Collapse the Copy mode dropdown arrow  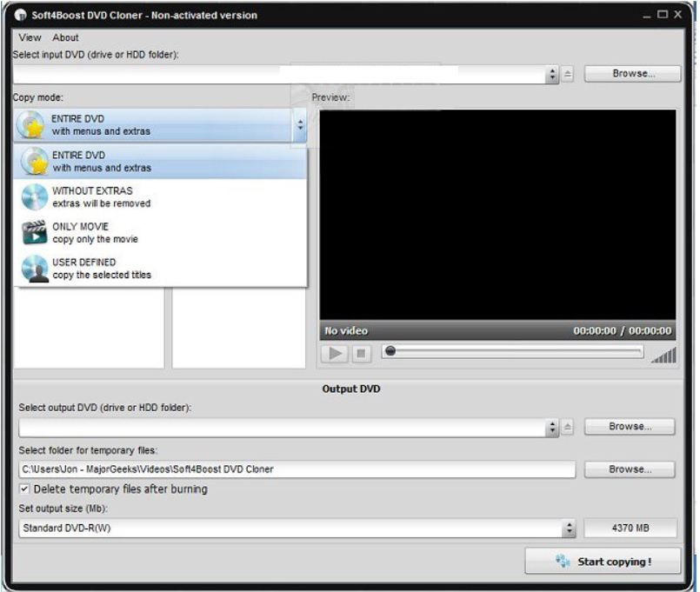(x=300, y=125)
